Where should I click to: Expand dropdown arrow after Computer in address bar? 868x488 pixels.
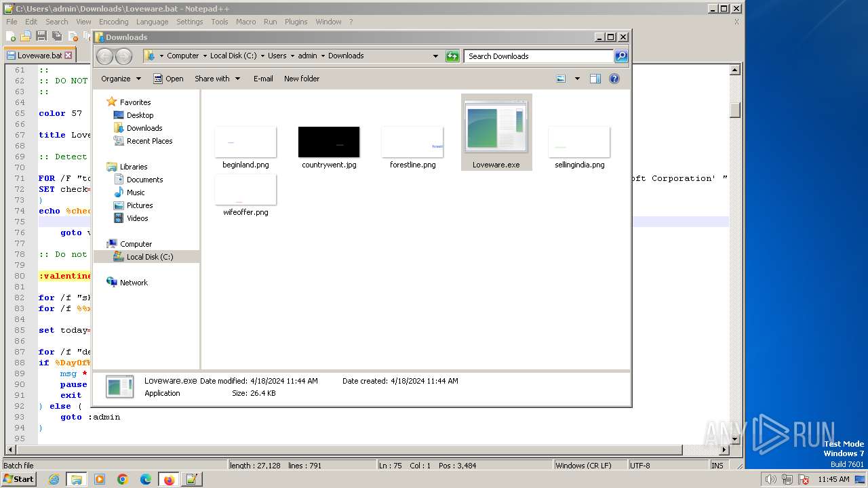coord(204,56)
